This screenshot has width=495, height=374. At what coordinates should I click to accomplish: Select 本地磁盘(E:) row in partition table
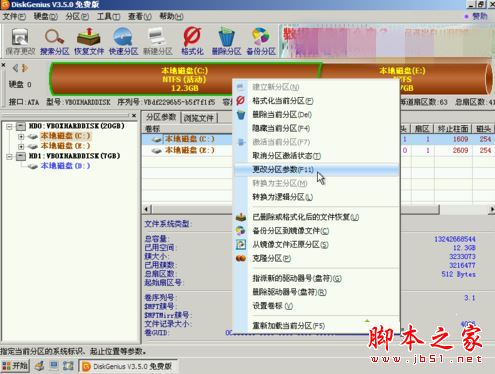[x=189, y=151]
